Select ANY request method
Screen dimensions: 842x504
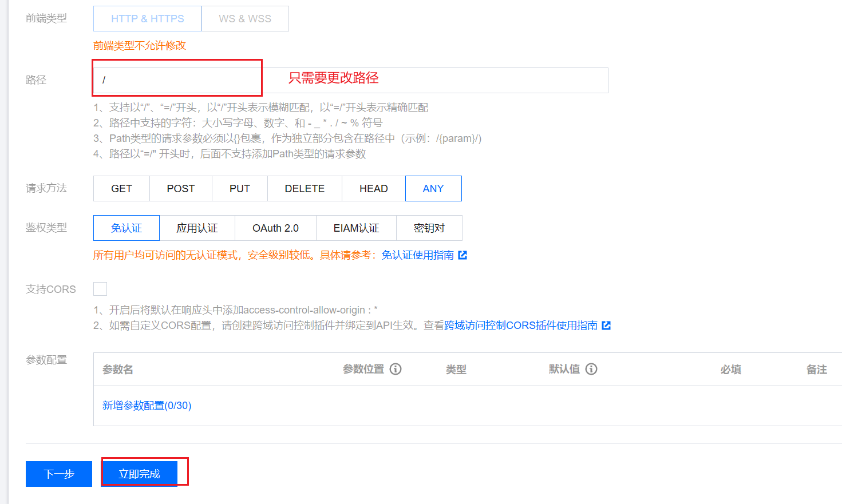pyautogui.click(x=433, y=189)
